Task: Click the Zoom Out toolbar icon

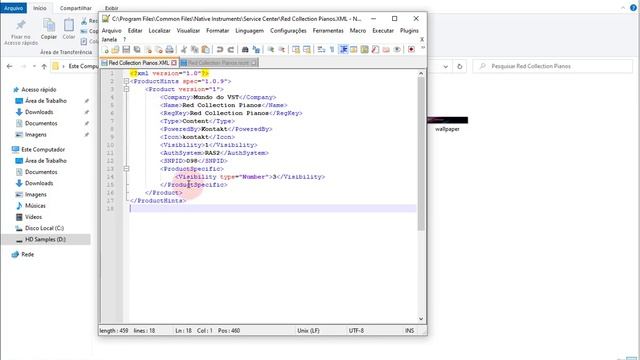Action: pos(282,50)
